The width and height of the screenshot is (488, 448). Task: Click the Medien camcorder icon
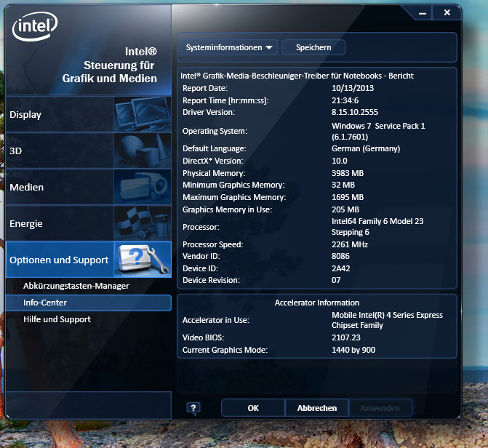(143, 187)
